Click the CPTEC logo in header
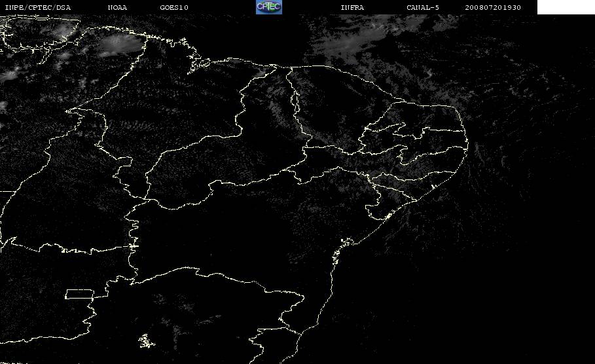The image size is (595, 364). [268, 7]
